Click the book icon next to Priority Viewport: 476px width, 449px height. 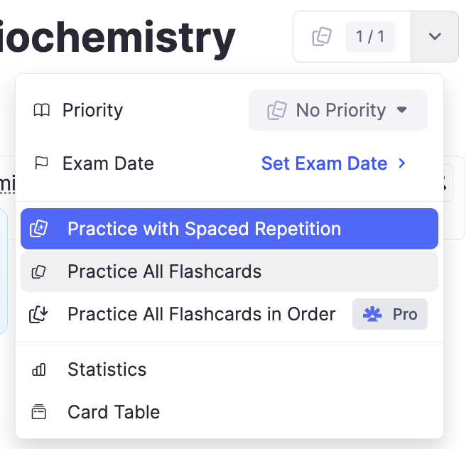42,110
